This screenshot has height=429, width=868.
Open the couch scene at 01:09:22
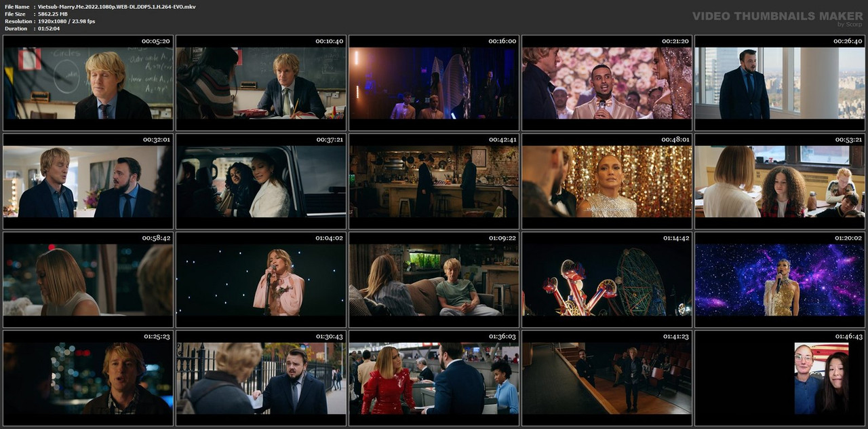pyautogui.click(x=434, y=280)
